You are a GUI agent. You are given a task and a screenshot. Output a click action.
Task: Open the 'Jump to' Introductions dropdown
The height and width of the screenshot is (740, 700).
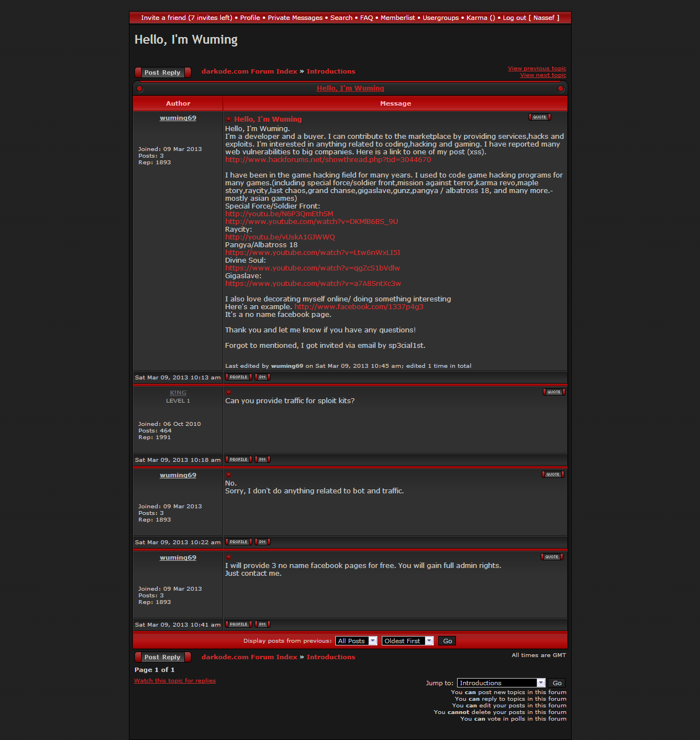(x=501, y=683)
